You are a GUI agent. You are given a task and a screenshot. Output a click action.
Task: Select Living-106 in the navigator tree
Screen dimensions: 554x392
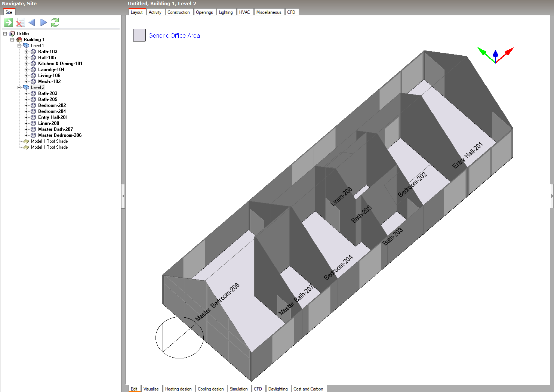[x=49, y=75]
